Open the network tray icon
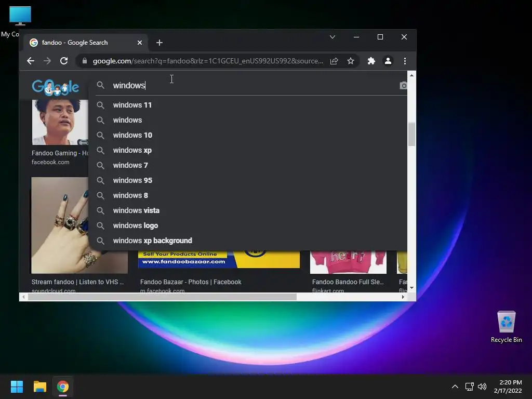Image resolution: width=532 pixels, height=399 pixels. coord(469,387)
